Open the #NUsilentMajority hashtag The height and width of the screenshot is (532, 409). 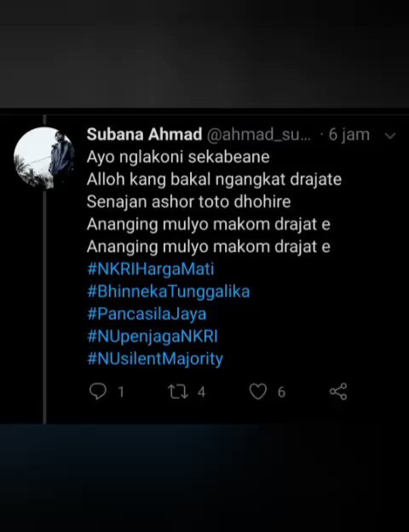click(155, 359)
